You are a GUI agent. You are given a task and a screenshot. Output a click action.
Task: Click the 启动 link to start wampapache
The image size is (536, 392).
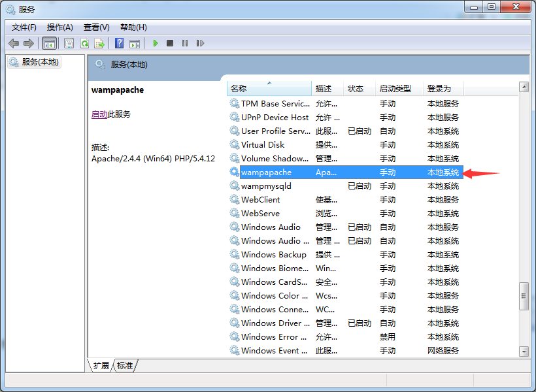click(x=99, y=114)
